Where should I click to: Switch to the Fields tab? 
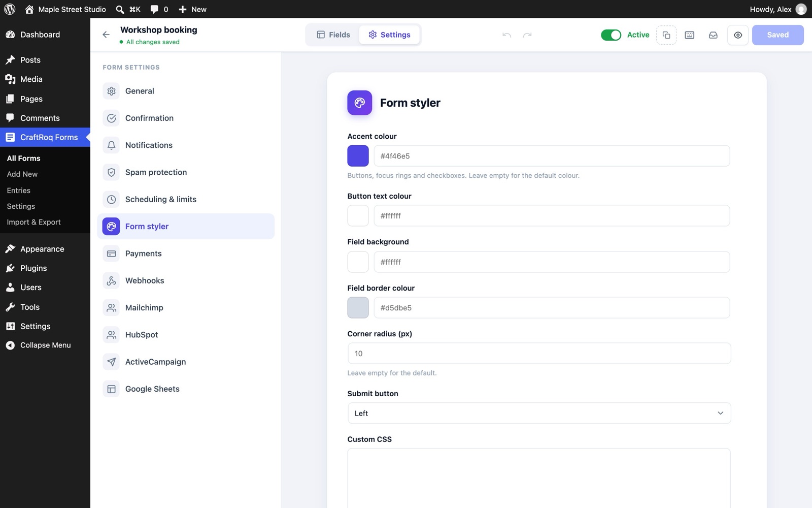333,35
